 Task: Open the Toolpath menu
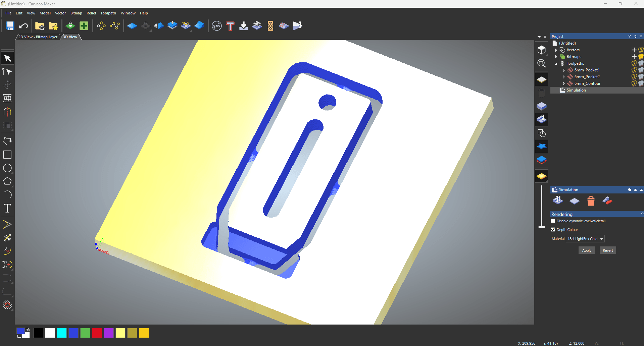pos(108,13)
